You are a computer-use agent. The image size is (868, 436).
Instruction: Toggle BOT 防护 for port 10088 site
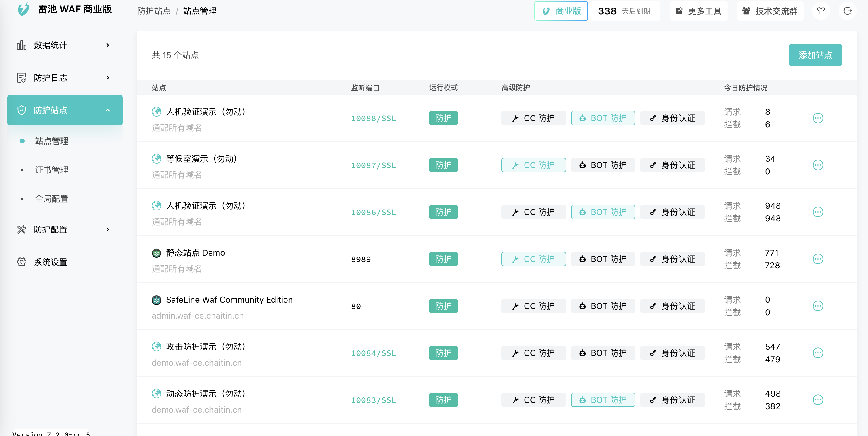(603, 118)
